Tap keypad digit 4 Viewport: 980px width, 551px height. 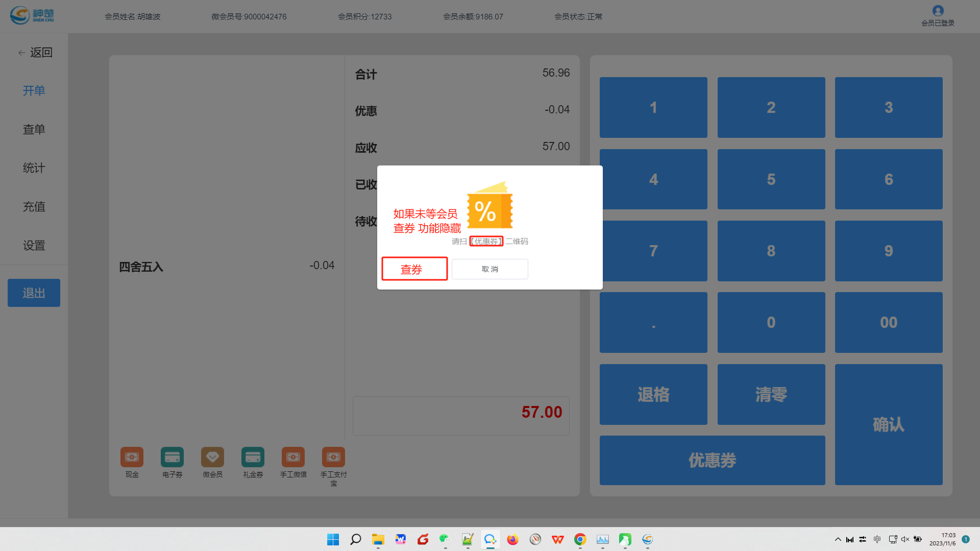[653, 179]
